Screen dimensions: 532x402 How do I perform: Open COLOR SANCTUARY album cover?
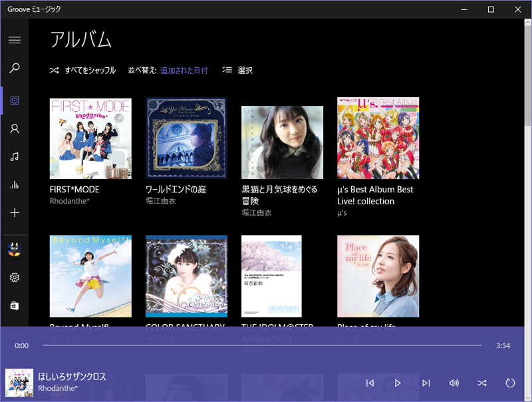click(186, 276)
